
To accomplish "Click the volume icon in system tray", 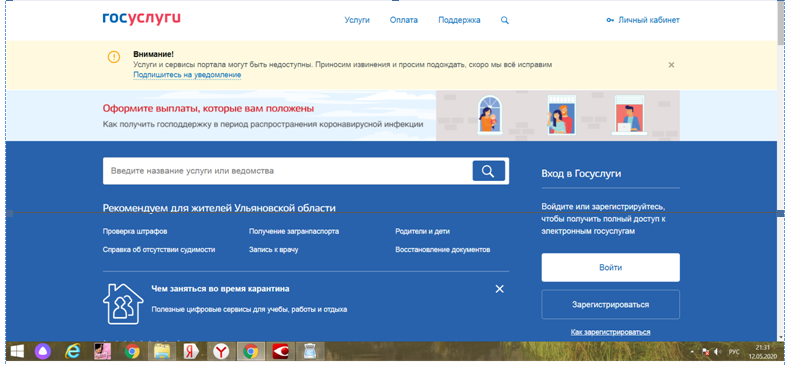I will click(717, 351).
